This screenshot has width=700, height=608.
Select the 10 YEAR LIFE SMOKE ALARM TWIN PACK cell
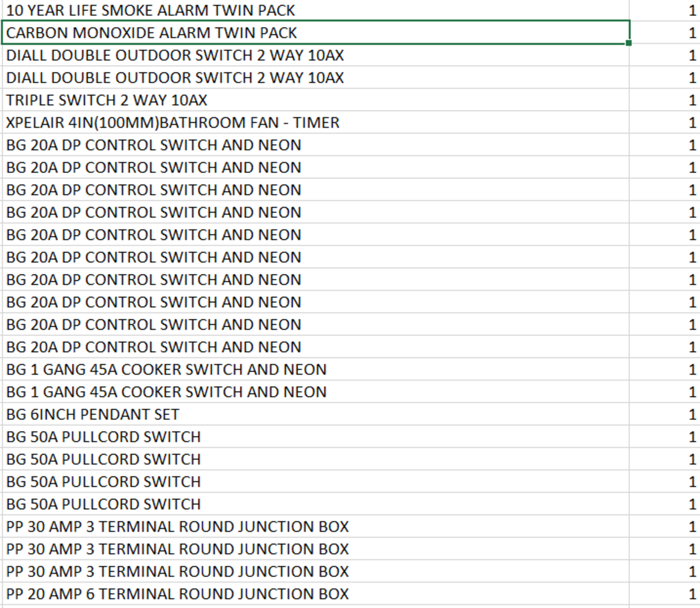pyautogui.click(x=316, y=11)
